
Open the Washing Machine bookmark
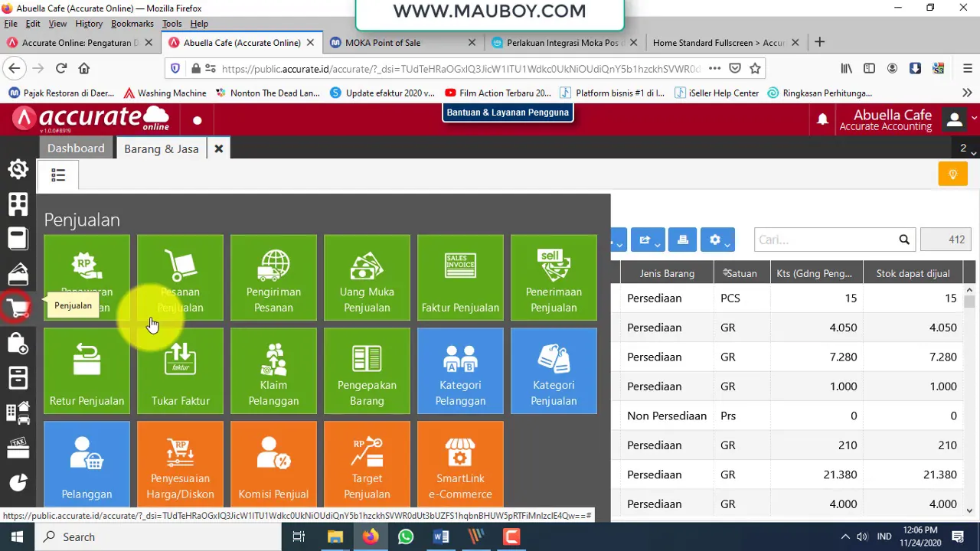164,93
